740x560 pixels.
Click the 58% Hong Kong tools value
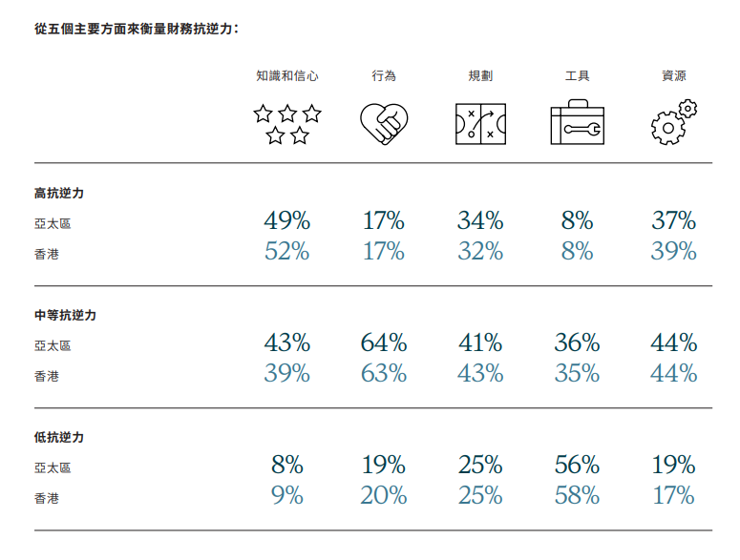577,495
